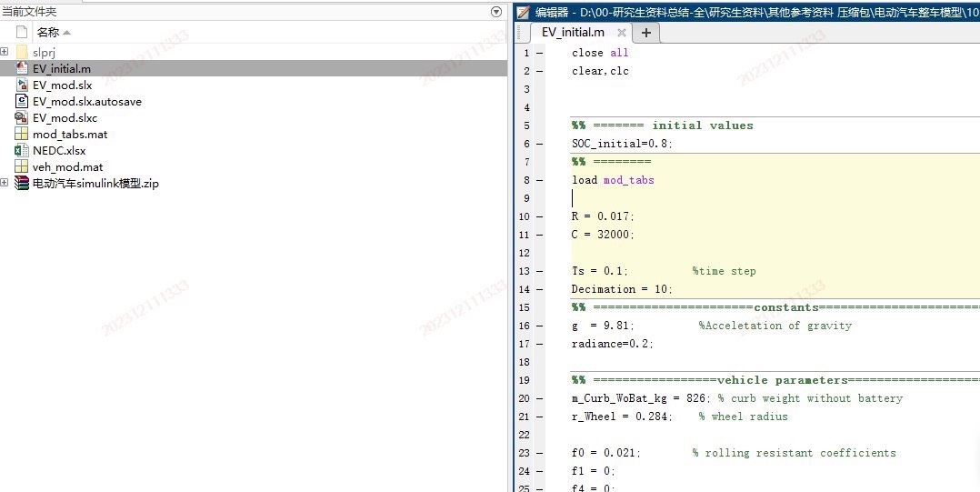Screen dimensions: 980x492
Task: Click the file type column header icon
Action: coord(22,32)
